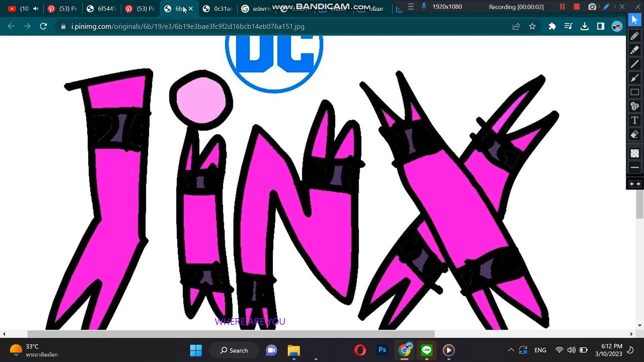Select the Bandicam arrow tool

(634, 78)
